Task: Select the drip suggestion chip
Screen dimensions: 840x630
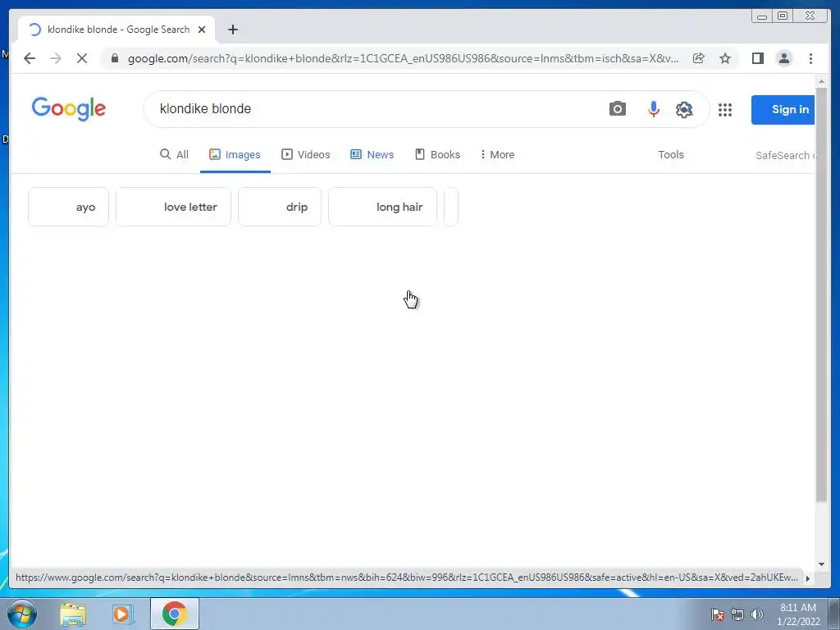Action: point(280,207)
